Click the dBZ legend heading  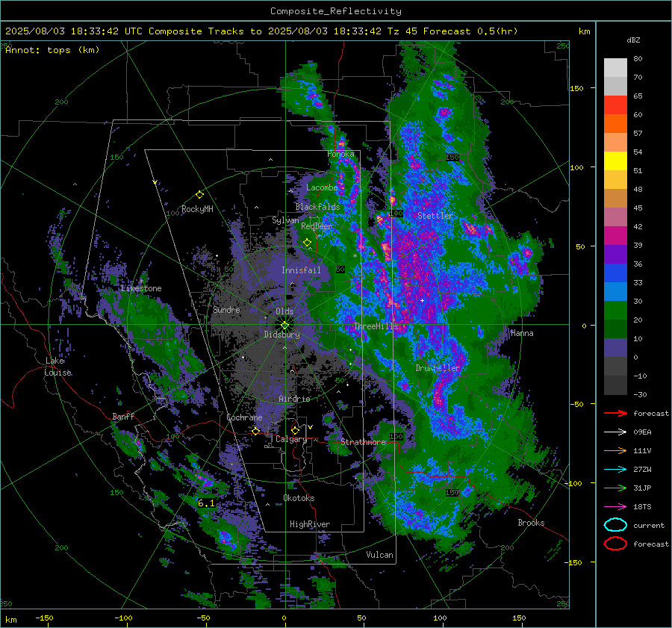pyautogui.click(x=633, y=40)
